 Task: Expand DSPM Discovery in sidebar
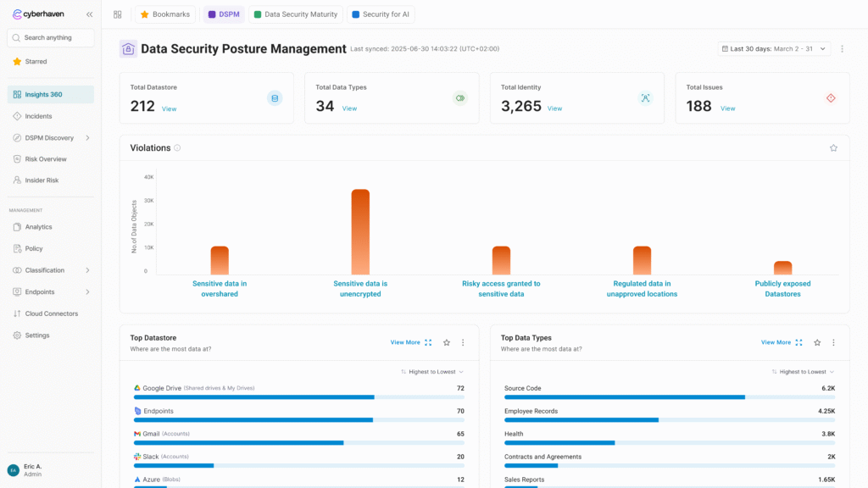tap(87, 137)
